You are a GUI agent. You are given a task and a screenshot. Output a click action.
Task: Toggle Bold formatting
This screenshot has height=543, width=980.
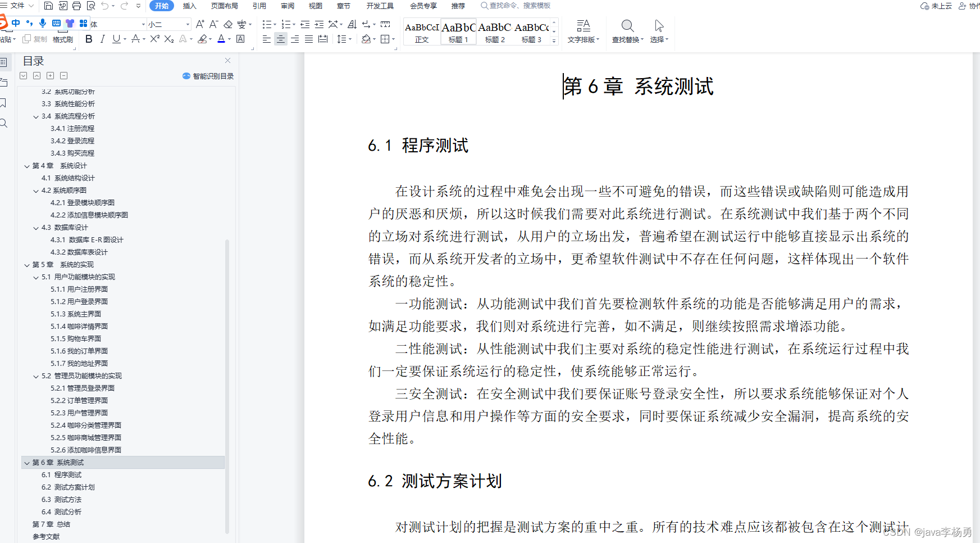pos(89,39)
